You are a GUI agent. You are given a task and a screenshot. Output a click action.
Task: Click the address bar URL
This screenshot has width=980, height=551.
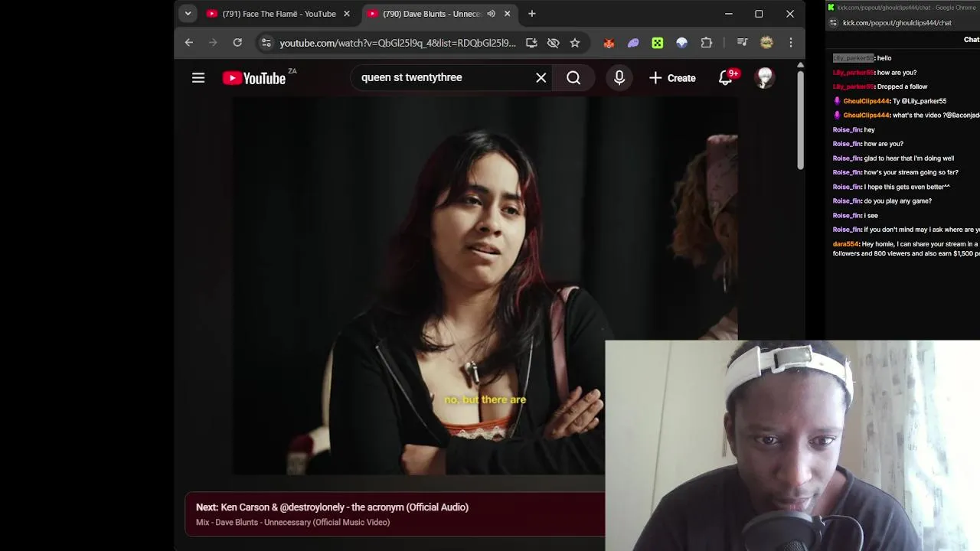point(397,43)
